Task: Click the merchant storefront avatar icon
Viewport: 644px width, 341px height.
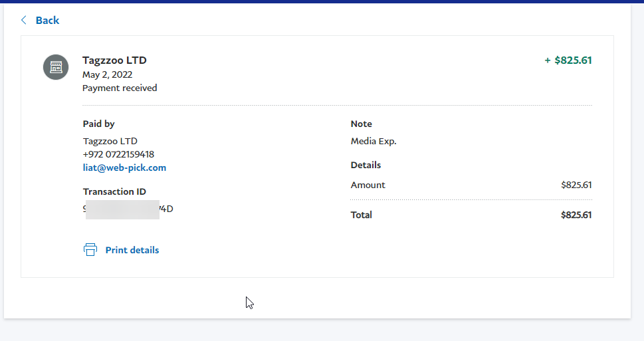Action: pyautogui.click(x=56, y=67)
